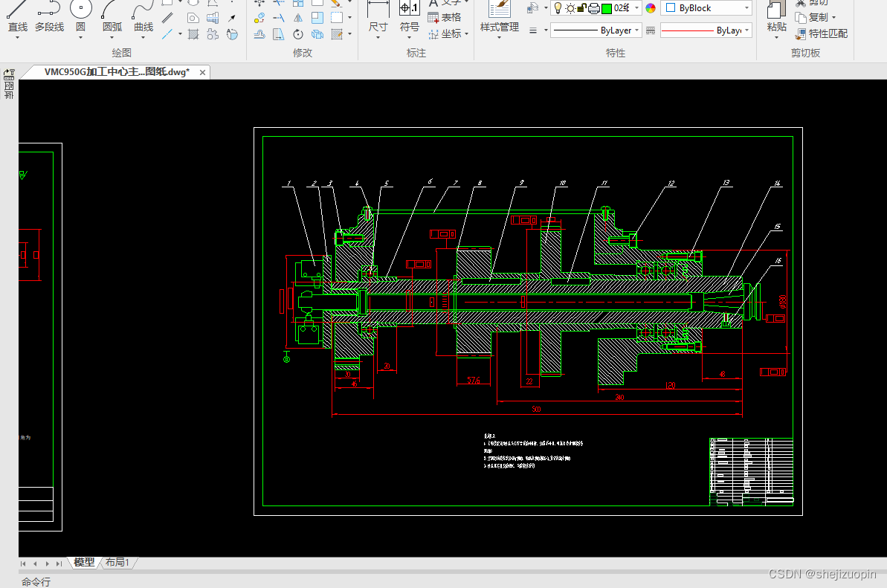Pick the 圆弧 arc tool
887x588 pixels.
(112, 17)
